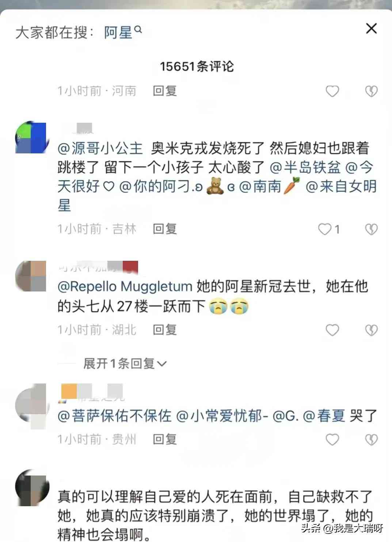392x542 pixels.
Task: Reply to the Henan comment
Action: pyautogui.click(x=165, y=91)
